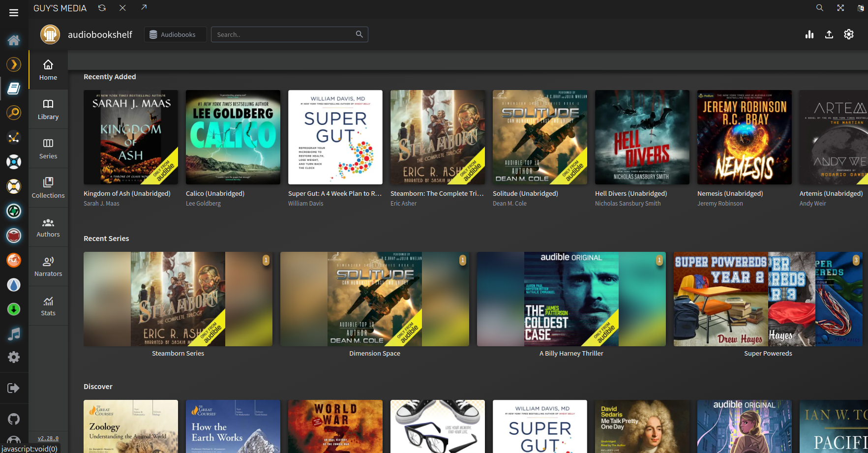Open the Kingdom of Ash book cover
This screenshot has width=868, height=453.
[x=131, y=137]
